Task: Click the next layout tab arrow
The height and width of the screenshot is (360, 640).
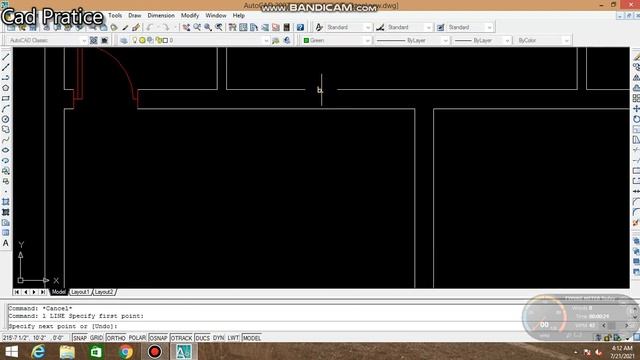Action: 34,292
